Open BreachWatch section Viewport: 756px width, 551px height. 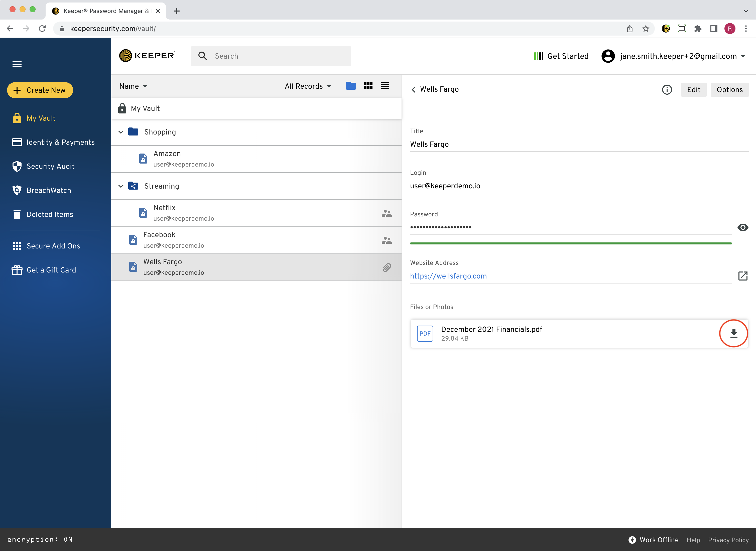41,190
